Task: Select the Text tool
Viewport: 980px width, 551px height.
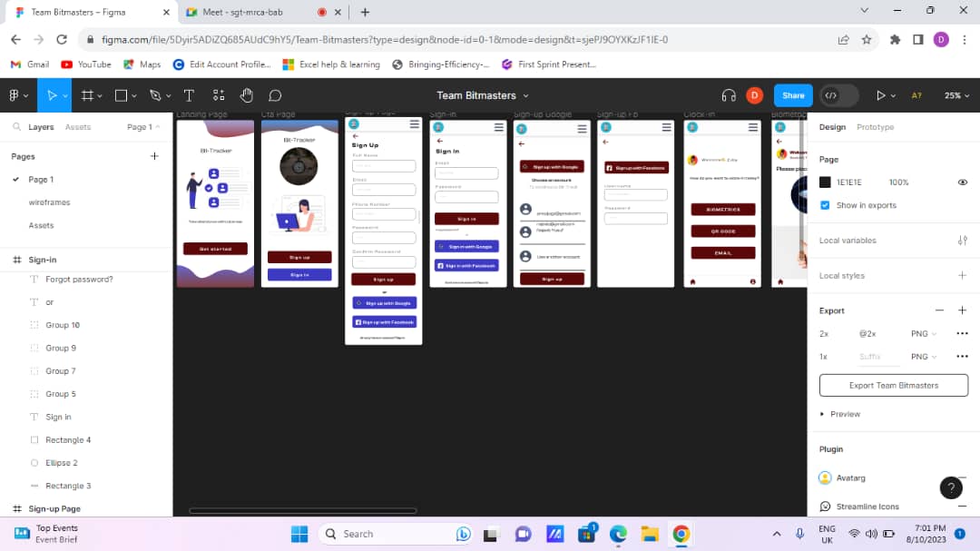Action: [x=188, y=95]
